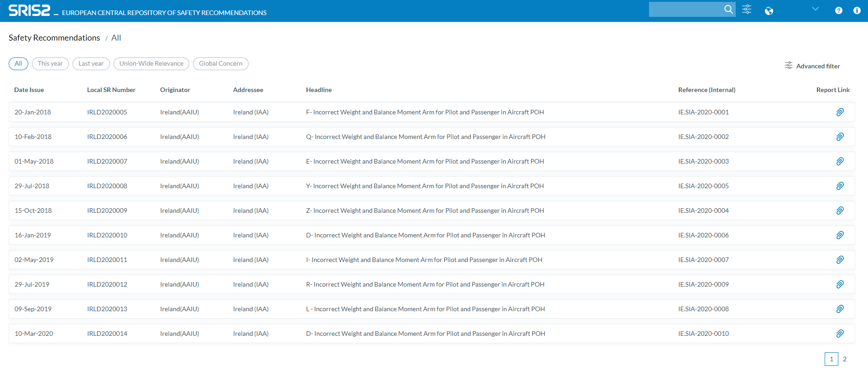Click the information icon in header
Image resolution: width=868 pixels, height=380 pixels.
857,10
